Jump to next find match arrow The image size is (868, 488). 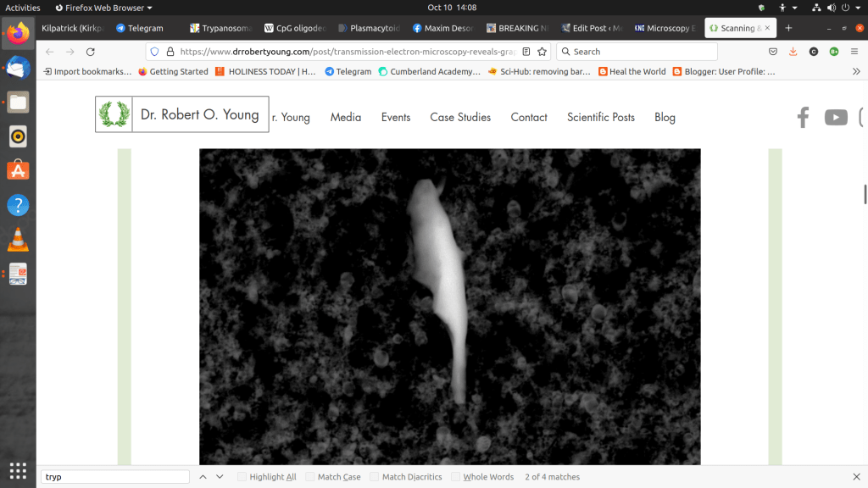point(220,477)
